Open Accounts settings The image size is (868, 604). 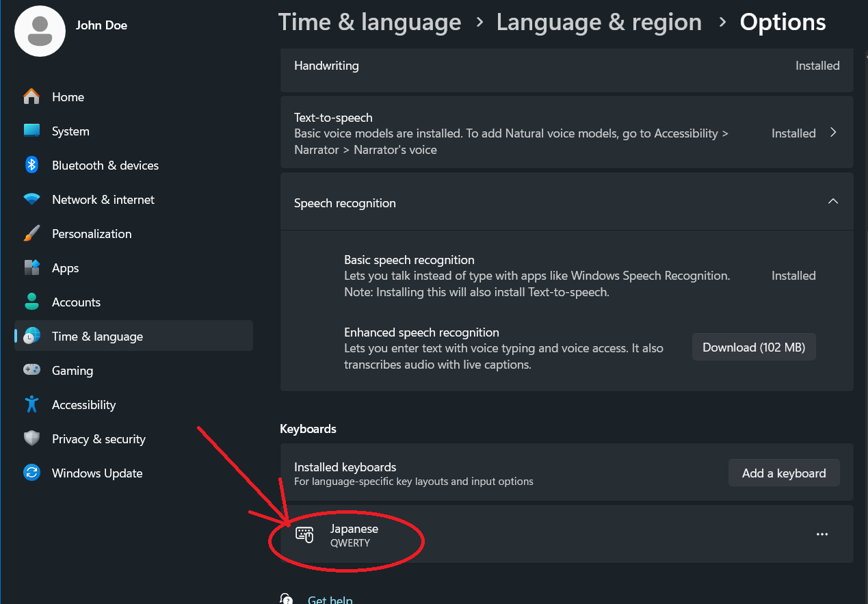[x=134, y=302]
